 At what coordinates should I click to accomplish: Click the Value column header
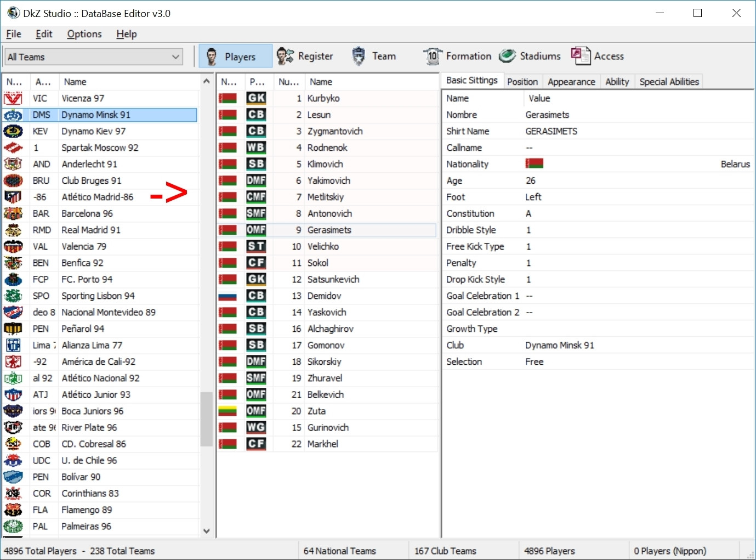pos(639,98)
